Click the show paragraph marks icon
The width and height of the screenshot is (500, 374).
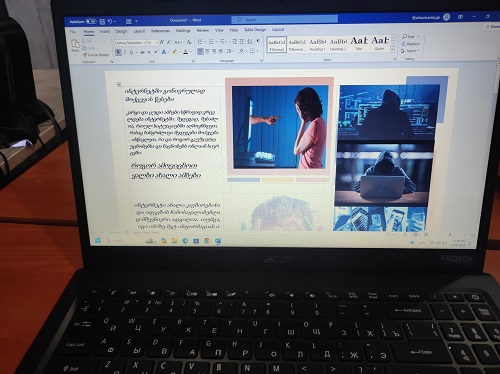tap(258, 41)
